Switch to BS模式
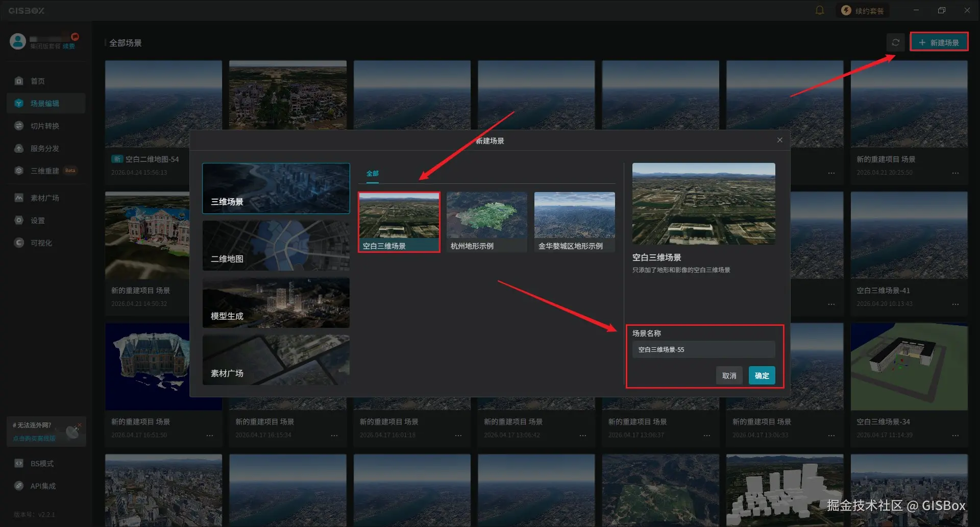The width and height of the screenshot is (980, 527). tap(46, 464)
